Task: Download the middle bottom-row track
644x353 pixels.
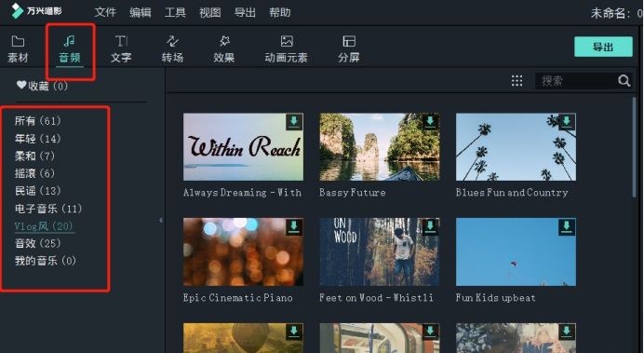Action: pos(430,331)
